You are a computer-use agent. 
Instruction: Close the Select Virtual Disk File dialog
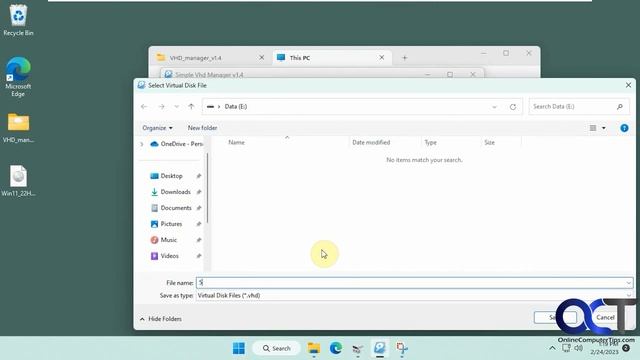[x=628, y=85]
